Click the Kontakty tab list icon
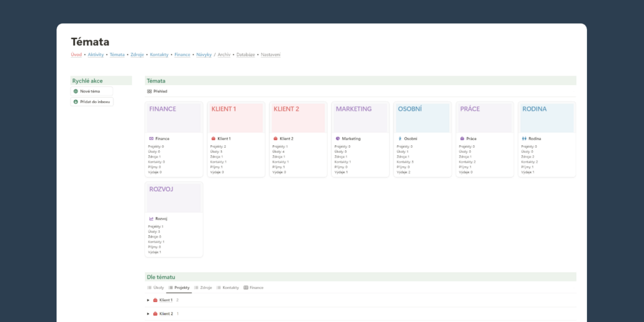The image size is (644, 322). [x=219, y=287]
